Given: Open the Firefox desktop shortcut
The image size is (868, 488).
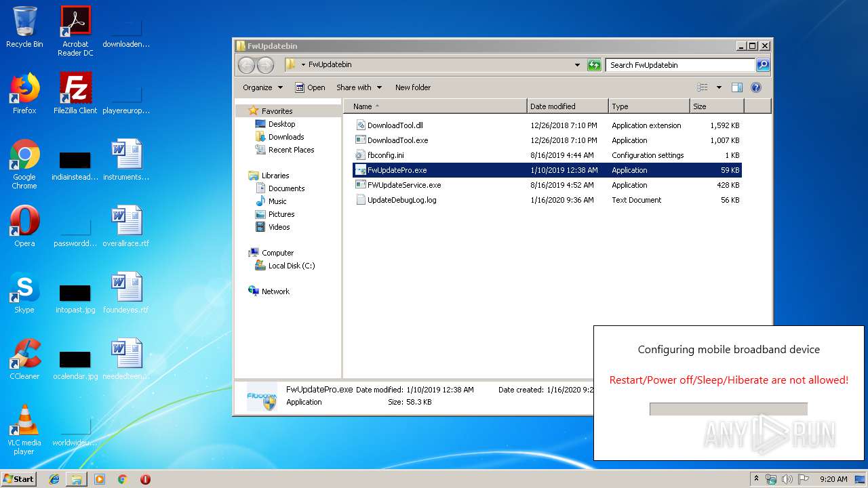Looking at the screenshot, I should tap(24, 94).
